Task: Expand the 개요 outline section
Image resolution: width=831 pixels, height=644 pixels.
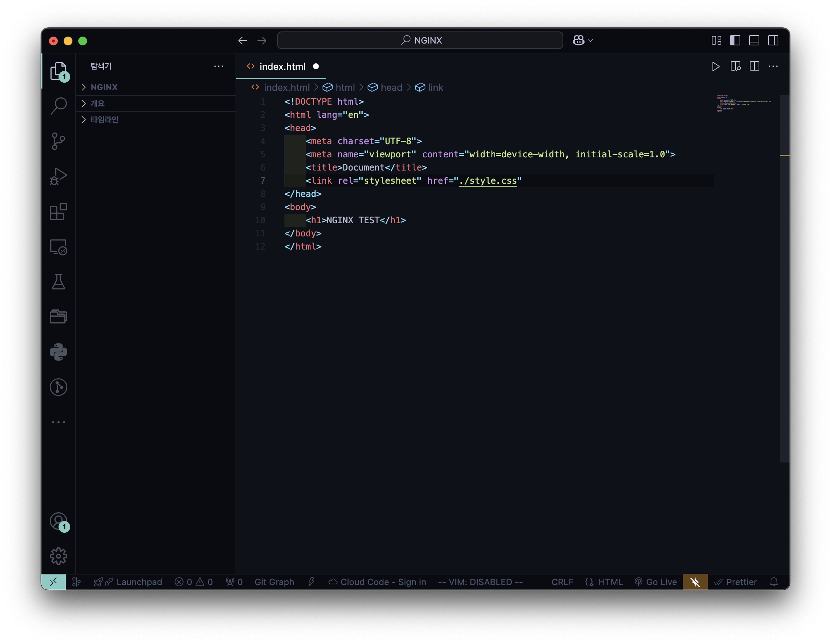Action: pos(97,104)
